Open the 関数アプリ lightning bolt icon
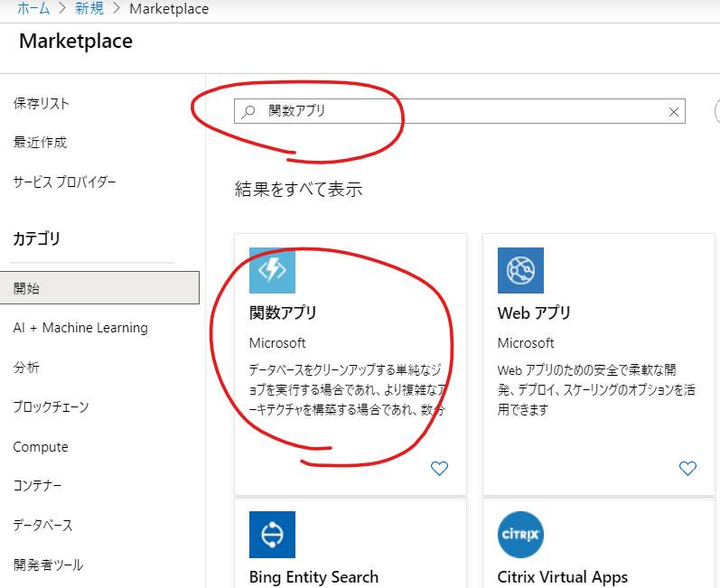 [x=272, y=270]
